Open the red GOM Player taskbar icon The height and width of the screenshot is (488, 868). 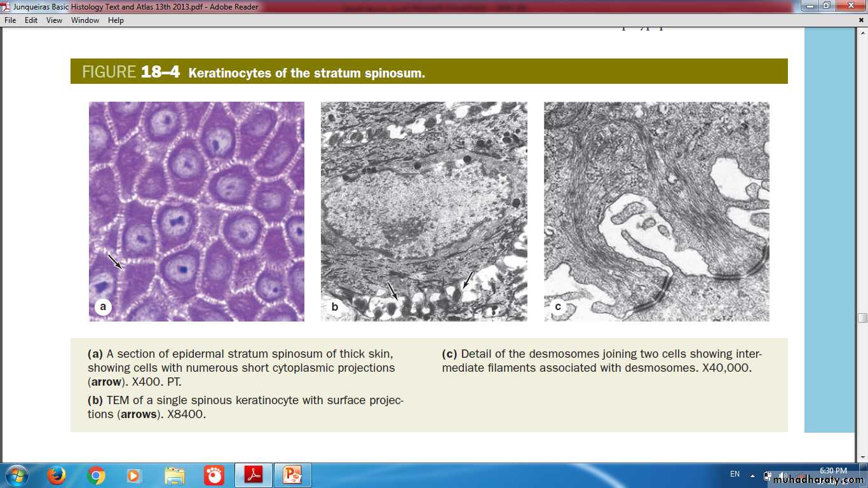point(214,475)
